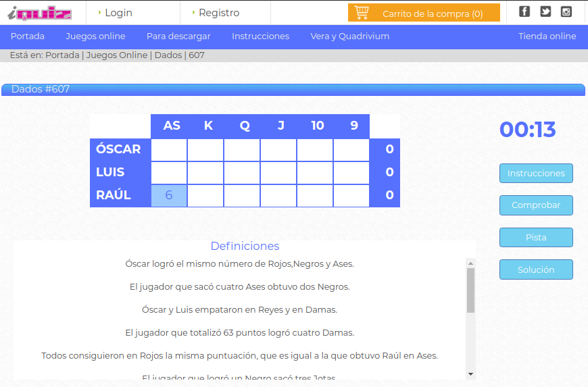588x387 pixels.
Task: Select Raúl's K cell
Action: (x=205, y=196)
